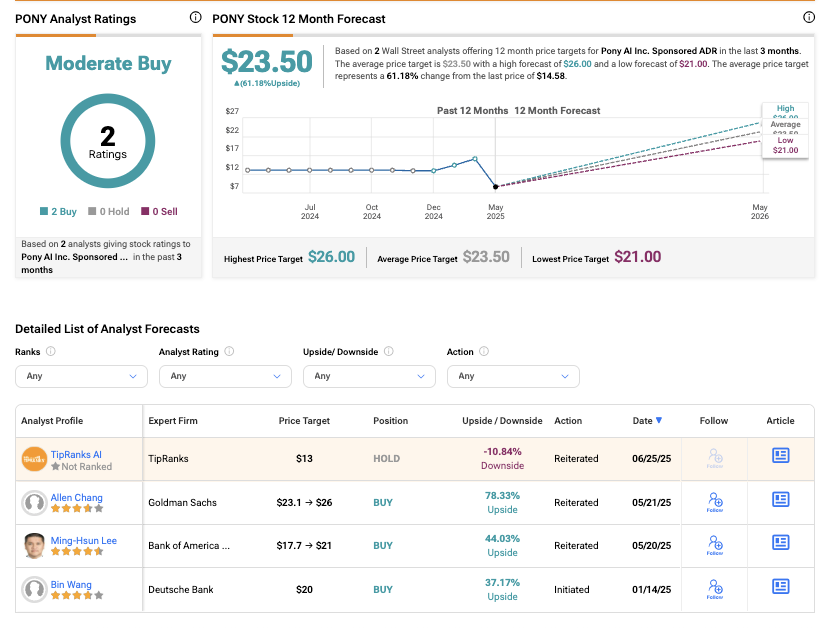
Task: Open the Ranks filter dropdown
Action: 81,376
